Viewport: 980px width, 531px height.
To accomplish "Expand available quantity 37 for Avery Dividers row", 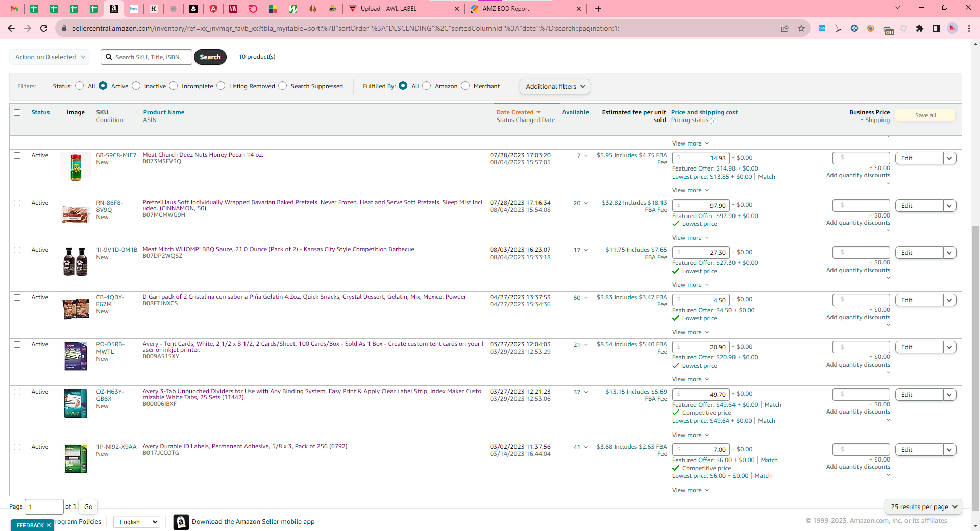I will [x=581, y=392].
